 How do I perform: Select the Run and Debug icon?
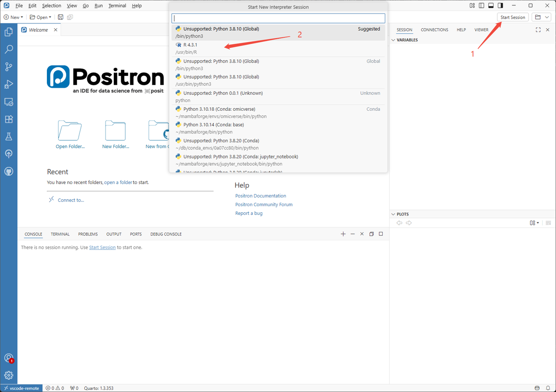[x=9, y=84]
